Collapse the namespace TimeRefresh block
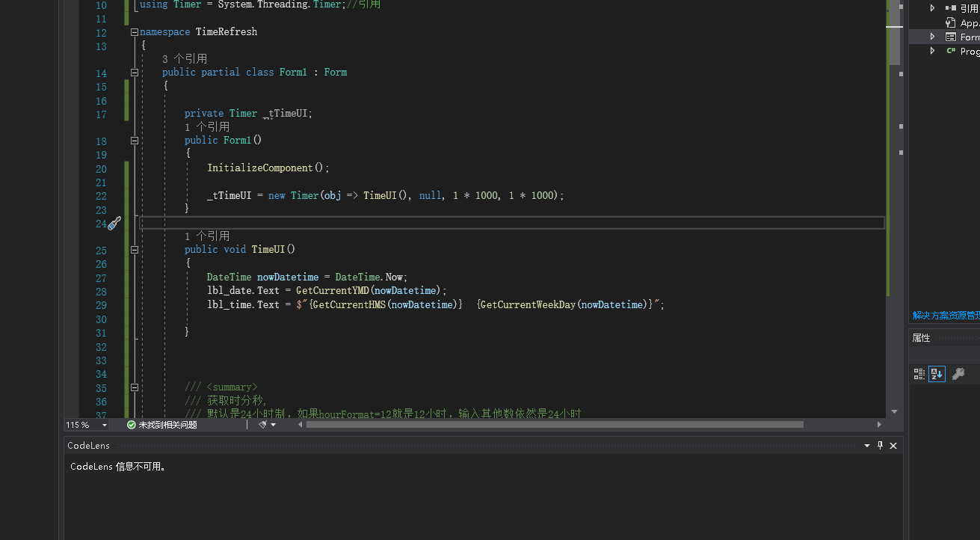This screenshot has width=980, height=540. tap(135, 32)
